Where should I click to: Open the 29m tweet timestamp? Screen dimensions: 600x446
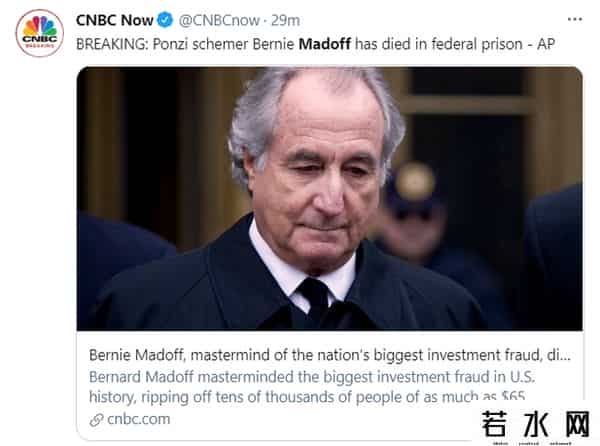tap(291, 21)
